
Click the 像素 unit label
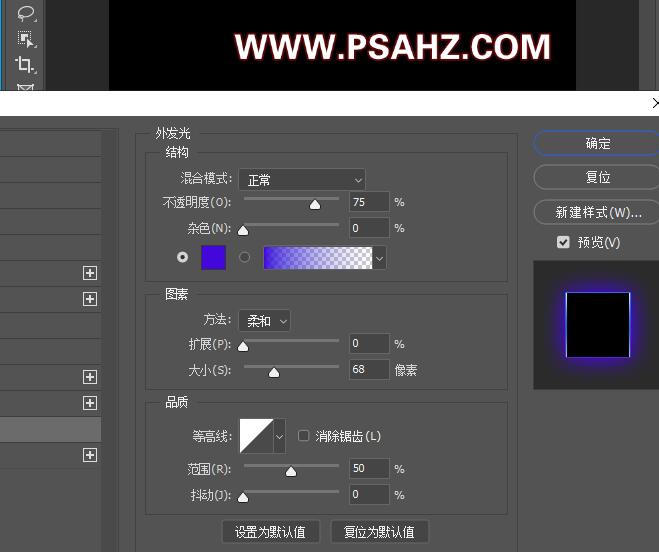click(406, 370)
